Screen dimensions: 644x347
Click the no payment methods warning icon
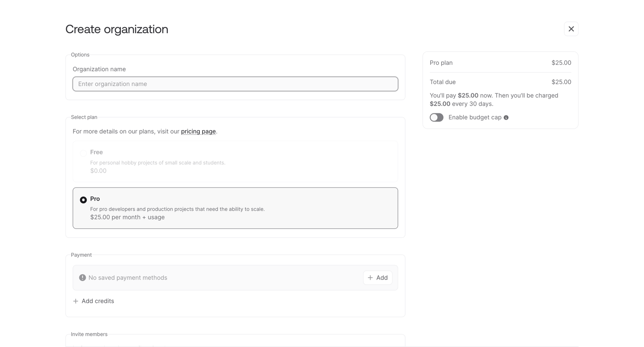(83, 278)
